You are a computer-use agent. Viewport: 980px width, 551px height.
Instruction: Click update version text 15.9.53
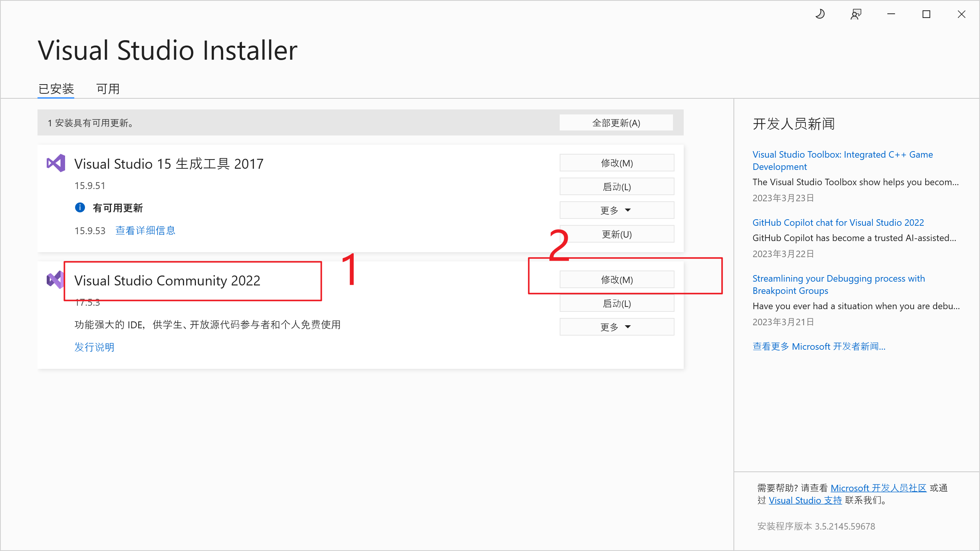(90, 231)
